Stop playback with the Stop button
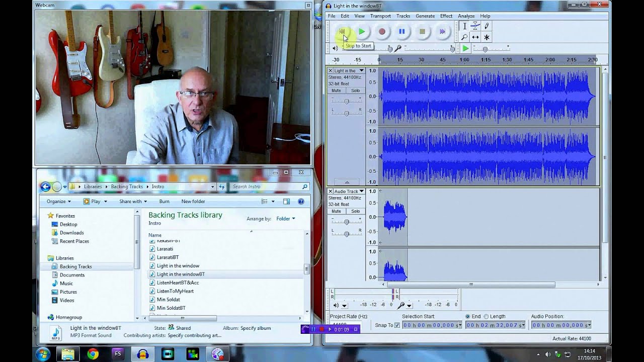The height and width of the screenshot is (362, 644). (x=422, y=32)
